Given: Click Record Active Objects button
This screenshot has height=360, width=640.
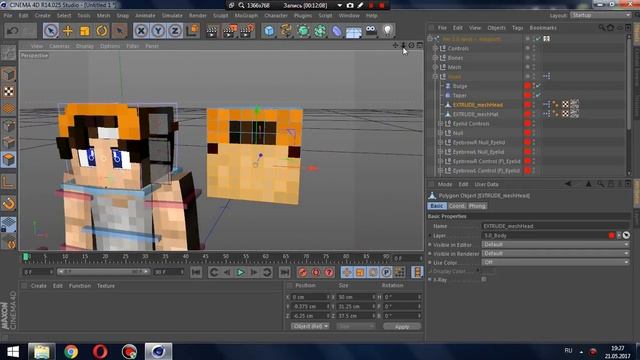Looking at the screenshot, I should coord(302,272).
